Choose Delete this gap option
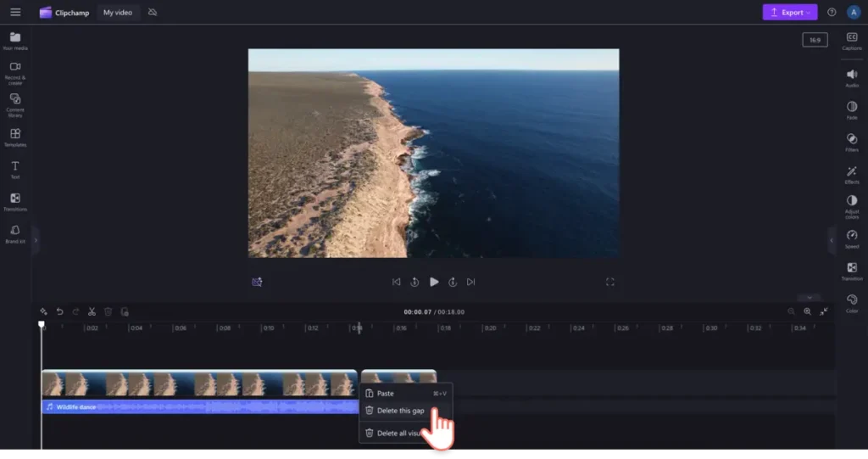This screenshot has height=459, width=868. (x=406, y=411)
